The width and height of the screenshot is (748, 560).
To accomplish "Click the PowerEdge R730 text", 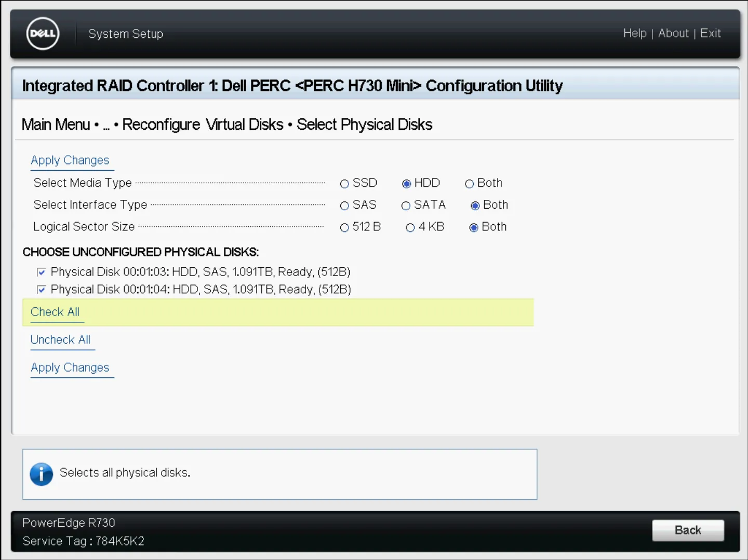I will (x=69, y=523).
